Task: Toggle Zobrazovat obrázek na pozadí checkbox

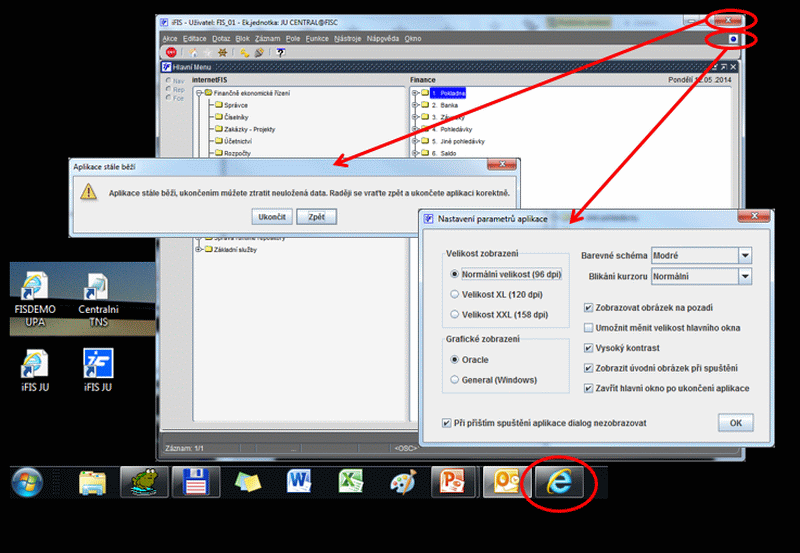Action: [x=588, y=308]
